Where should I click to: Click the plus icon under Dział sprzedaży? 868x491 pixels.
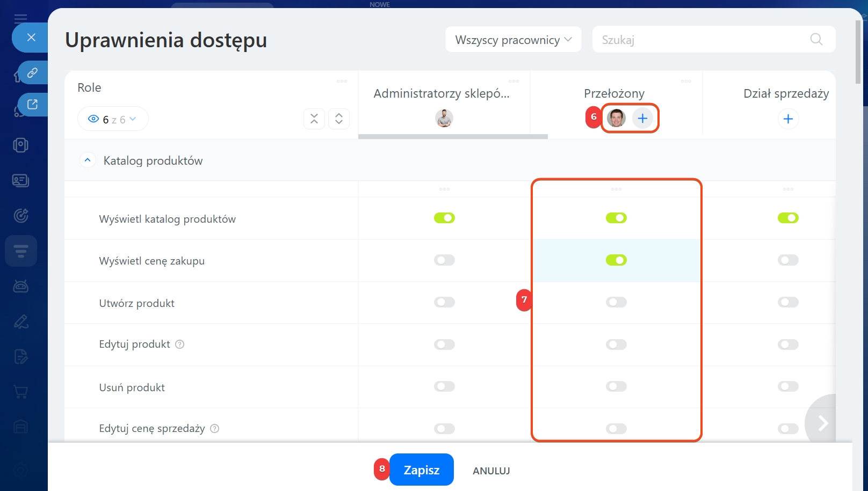(788, 119)
